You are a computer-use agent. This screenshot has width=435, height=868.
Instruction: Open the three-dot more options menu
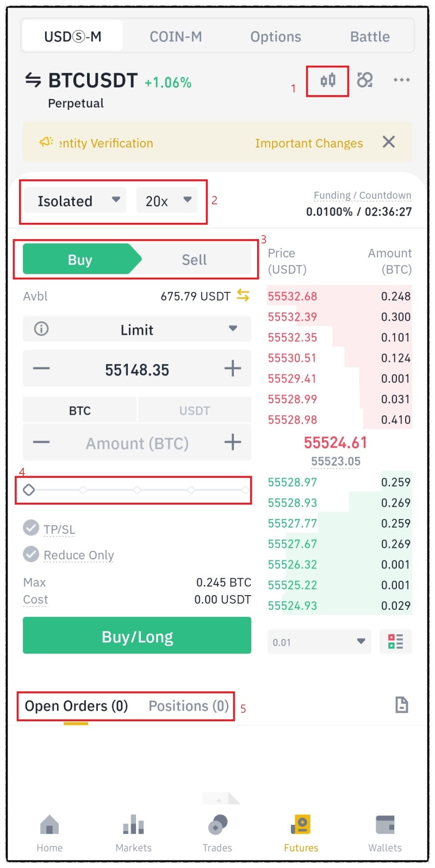click(x=401, y=80)
